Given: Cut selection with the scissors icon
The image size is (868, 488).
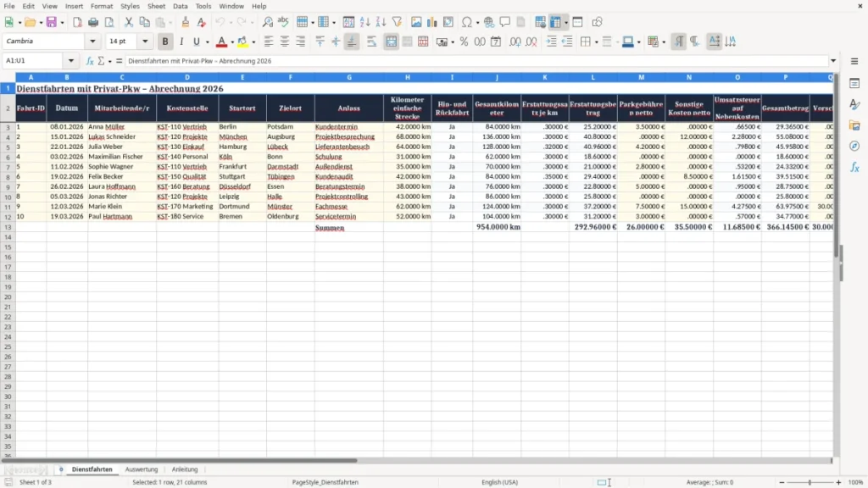Looking at the screenshot, I should pos(129,22).
